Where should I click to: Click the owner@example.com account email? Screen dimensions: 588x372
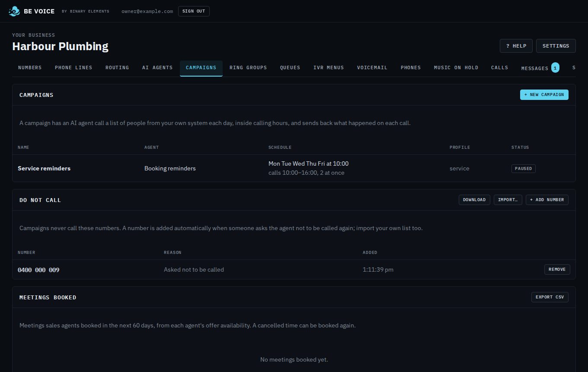[147, 11]
